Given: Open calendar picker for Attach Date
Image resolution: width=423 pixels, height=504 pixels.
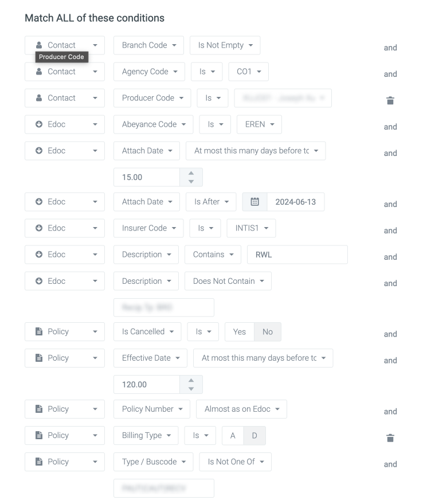Looking at the screenshot, I should click(x=255, y=202).
